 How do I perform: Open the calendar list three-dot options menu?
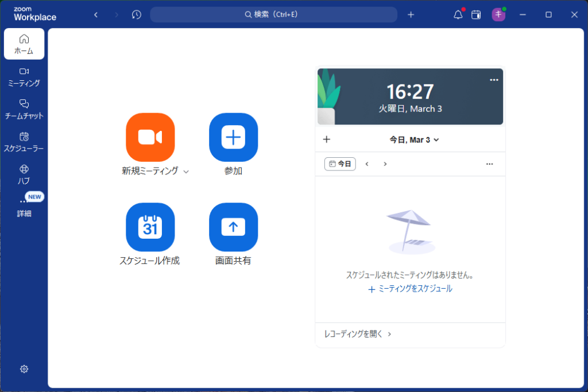tap(489, 164)
